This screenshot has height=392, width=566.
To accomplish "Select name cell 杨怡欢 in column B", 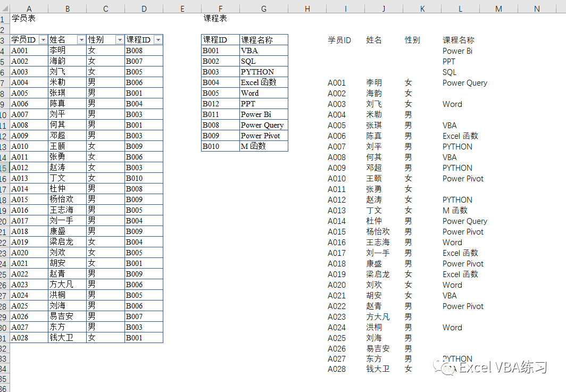I will tap(67, 199).
